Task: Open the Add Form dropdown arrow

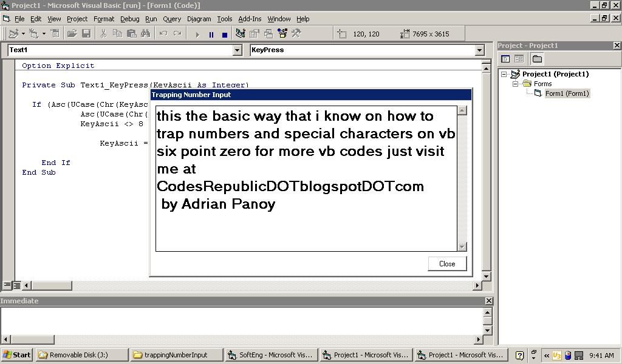Action: (x=44, y=33)
